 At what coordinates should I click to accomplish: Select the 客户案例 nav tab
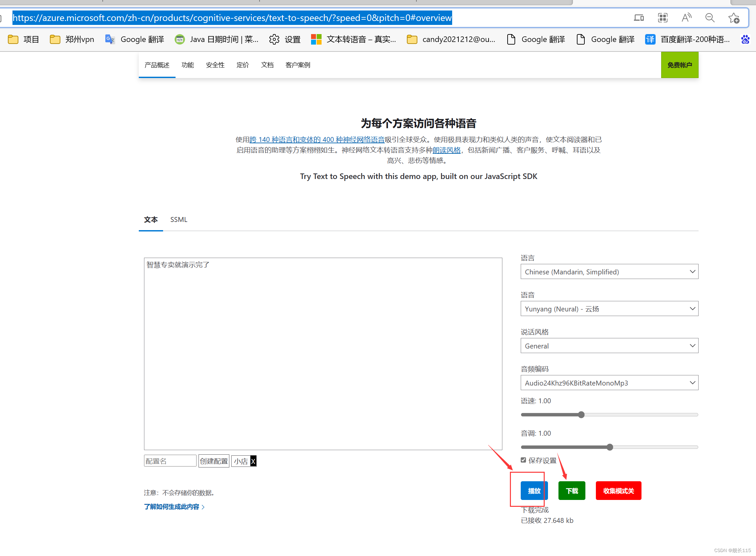pos(298,65)
